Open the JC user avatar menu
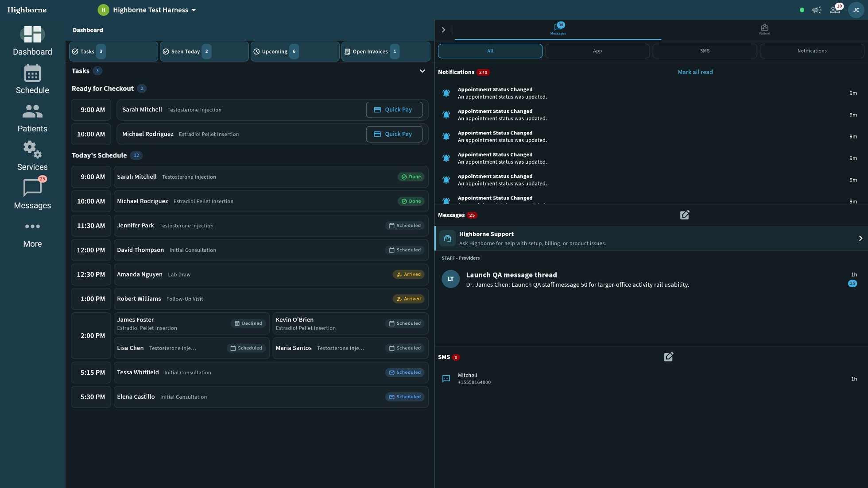 pyautogui.click(x=856, y=10)
